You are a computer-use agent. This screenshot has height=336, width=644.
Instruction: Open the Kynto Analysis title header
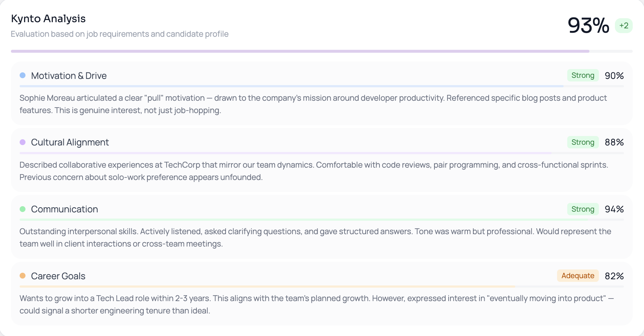[x=48, y=18]
